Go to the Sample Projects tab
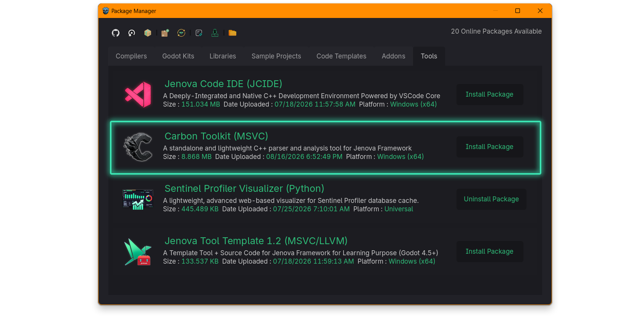Screen dimensions: 644x316 pyautogui.click(x=276, y=56)
